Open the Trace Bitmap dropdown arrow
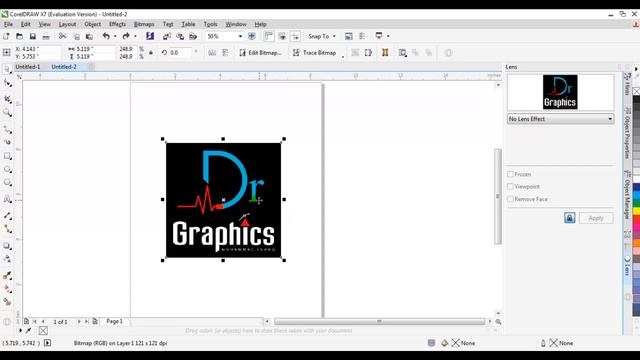640x360 pixels. click(x=343, y=56)
